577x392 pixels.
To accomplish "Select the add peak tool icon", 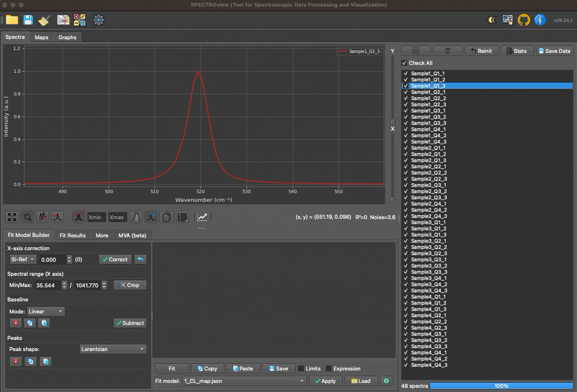I will click(x=58, y=217).
